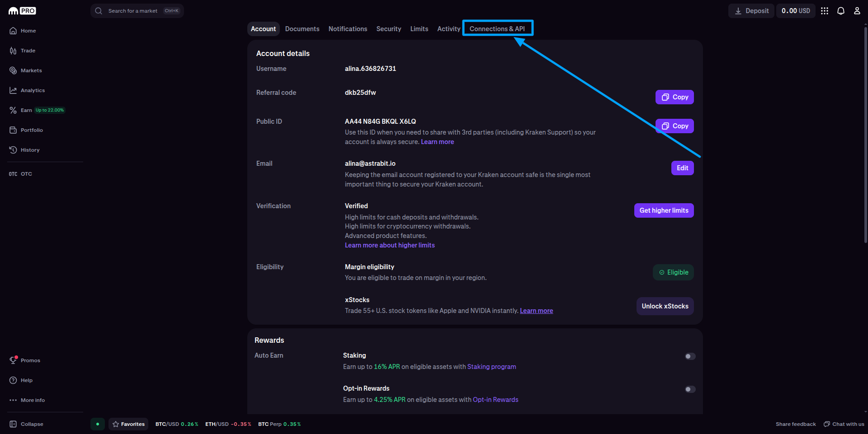This screenshot has height=434, width=868.
Task: Open the Staking program link
Action: coord(491,367)
